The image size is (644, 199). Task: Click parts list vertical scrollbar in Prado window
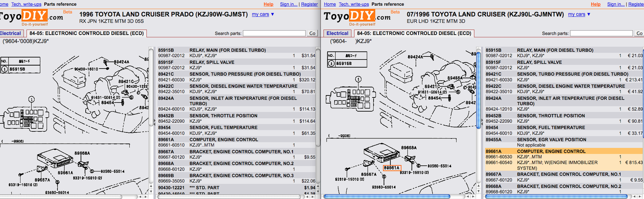pos(318,97)
